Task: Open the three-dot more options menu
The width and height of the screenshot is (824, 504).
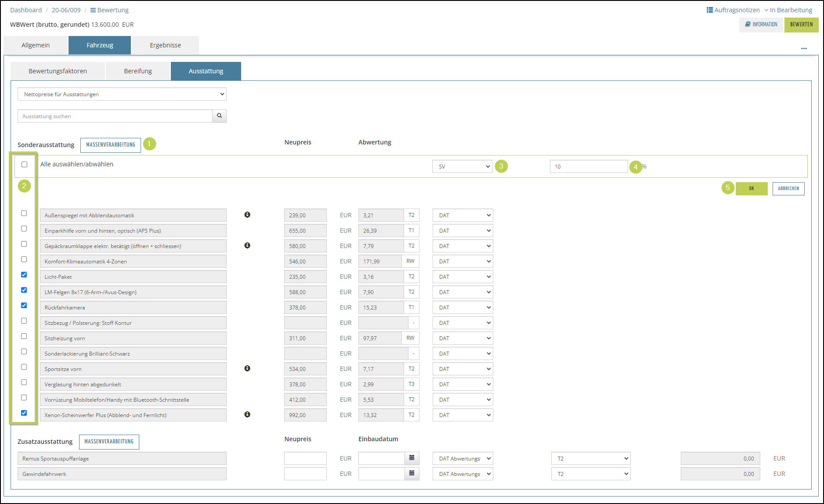Action: tap(804, 48)
